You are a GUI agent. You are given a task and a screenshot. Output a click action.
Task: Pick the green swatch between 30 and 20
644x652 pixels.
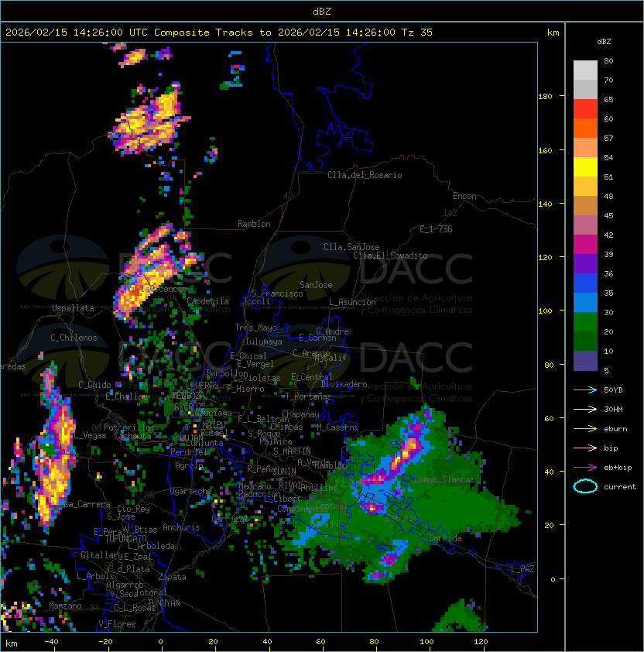[x=585, y=322]
